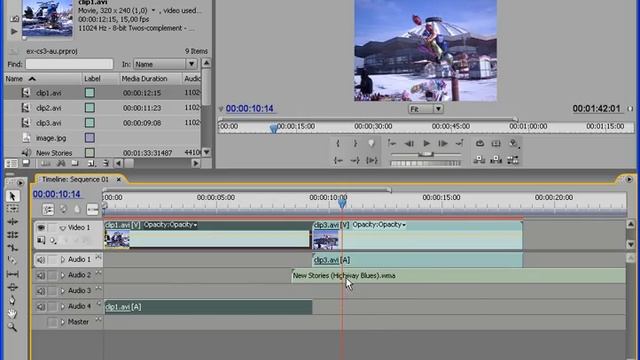Click the Clear trash icon in Project panel

click(x=106, y=163)
